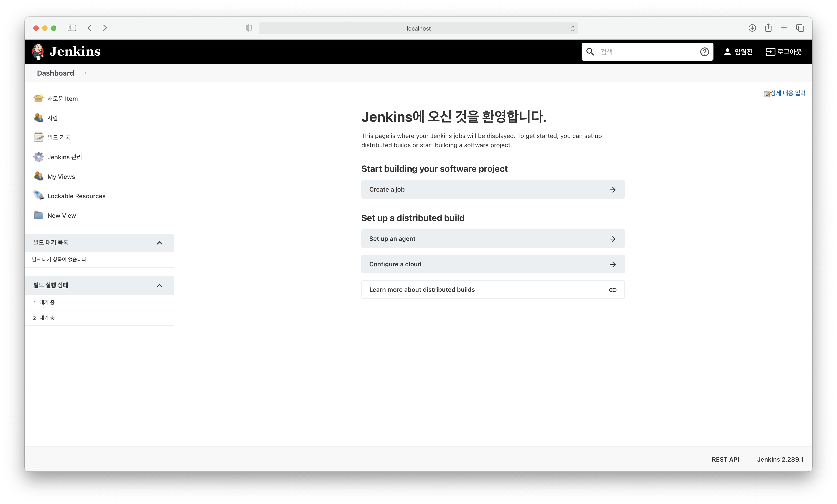Click the 검색 search input field
This screenshot has width=837, height=504.
pos(645,52)
